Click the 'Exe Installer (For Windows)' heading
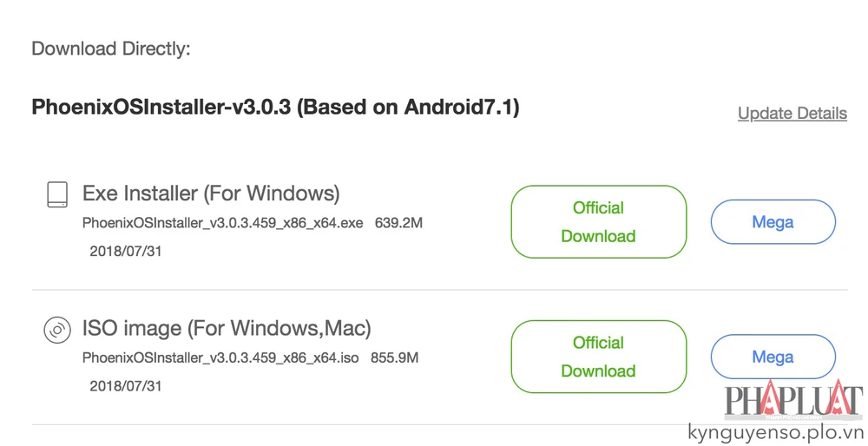Screen dimensions: 868x446 pyautogui.click(x=211, y=193)
